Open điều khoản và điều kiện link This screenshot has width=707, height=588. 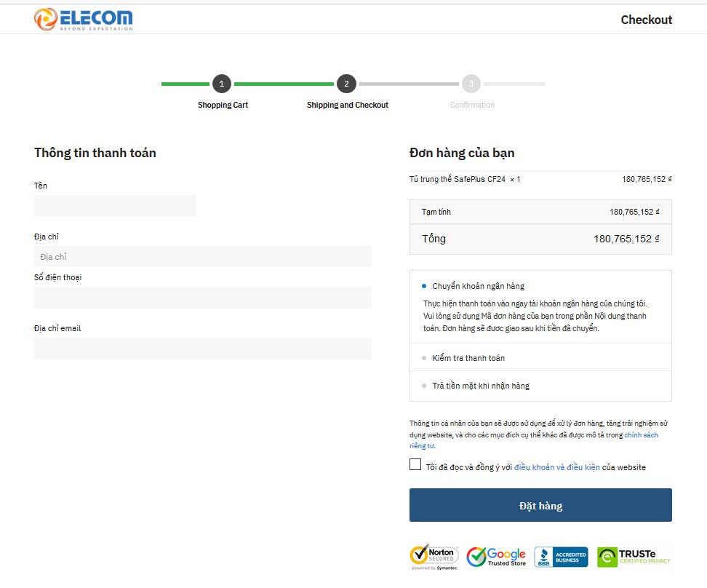click(x=556, y=467)
